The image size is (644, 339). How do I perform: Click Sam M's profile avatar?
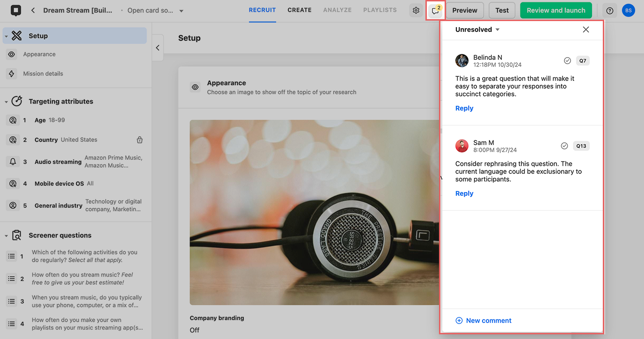(462, 146)
